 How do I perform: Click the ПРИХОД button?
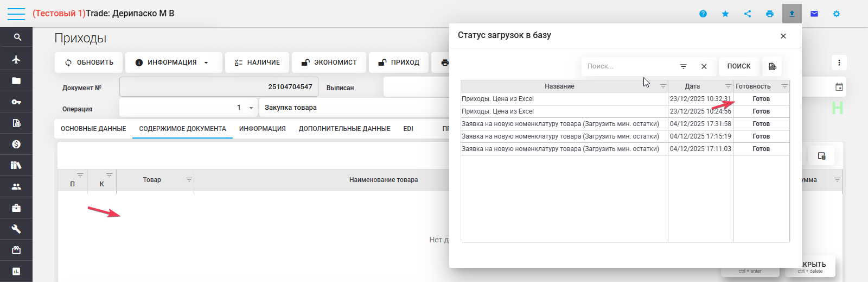398,62
